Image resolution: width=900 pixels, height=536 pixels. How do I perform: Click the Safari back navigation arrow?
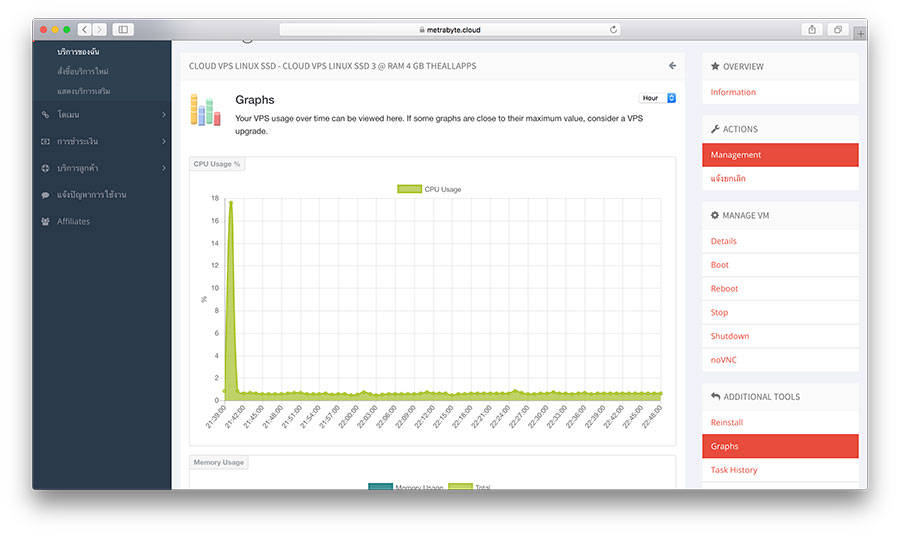pyautogui.click(x=84, y=30)
